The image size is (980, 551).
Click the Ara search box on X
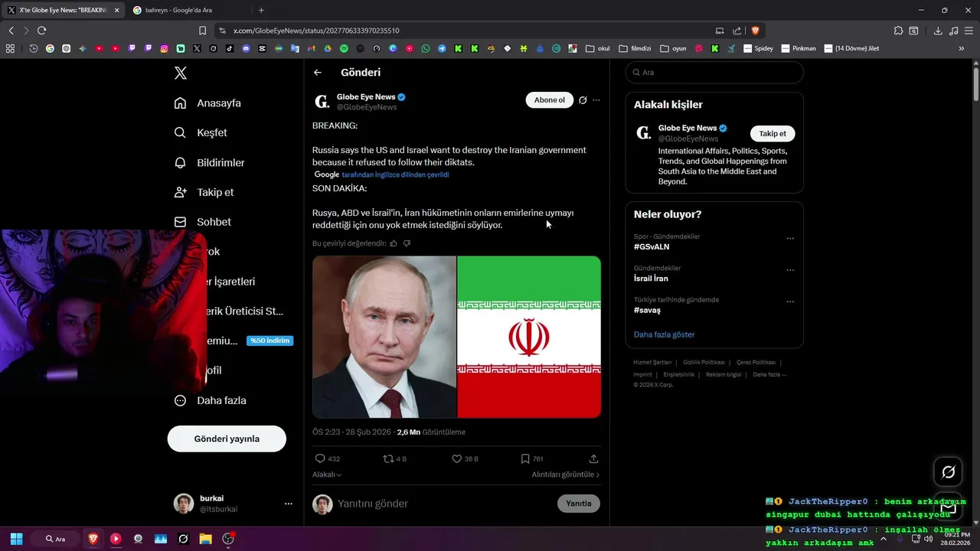point(714,72)
